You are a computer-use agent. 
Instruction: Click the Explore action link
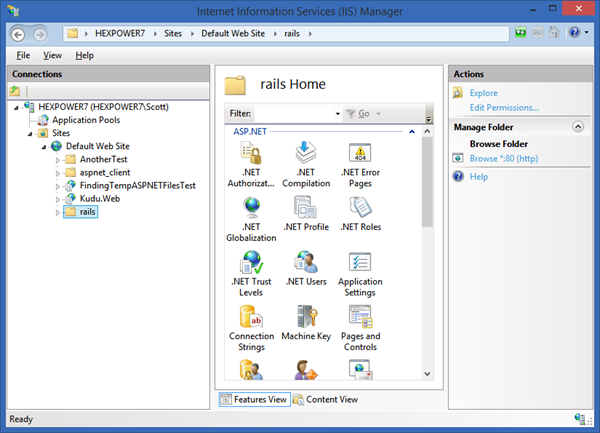(x=484, y=93)
